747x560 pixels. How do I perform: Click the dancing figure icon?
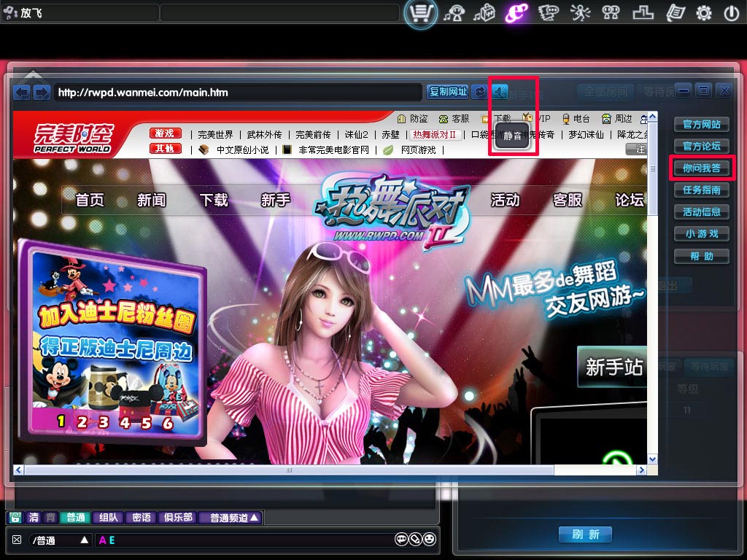[580, 13]
